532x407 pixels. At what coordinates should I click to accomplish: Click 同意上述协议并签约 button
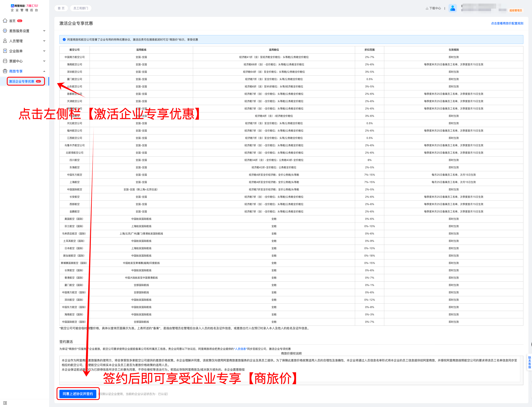(x=78, y=394)
